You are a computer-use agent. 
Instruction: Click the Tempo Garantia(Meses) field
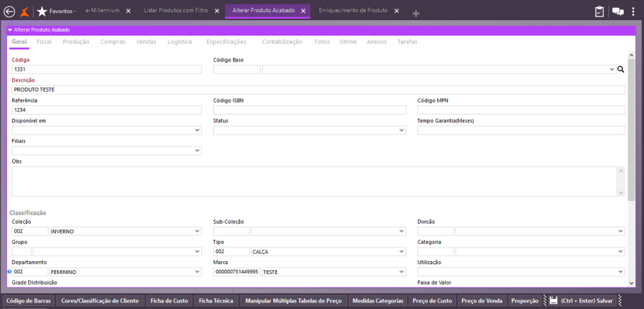[521, 130]
